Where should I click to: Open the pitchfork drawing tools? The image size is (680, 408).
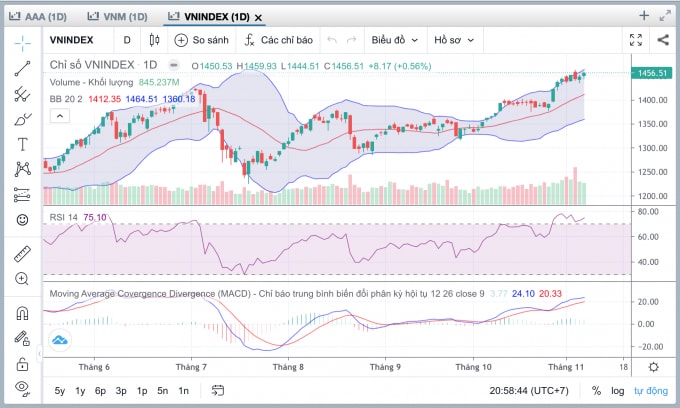point(23,94)
